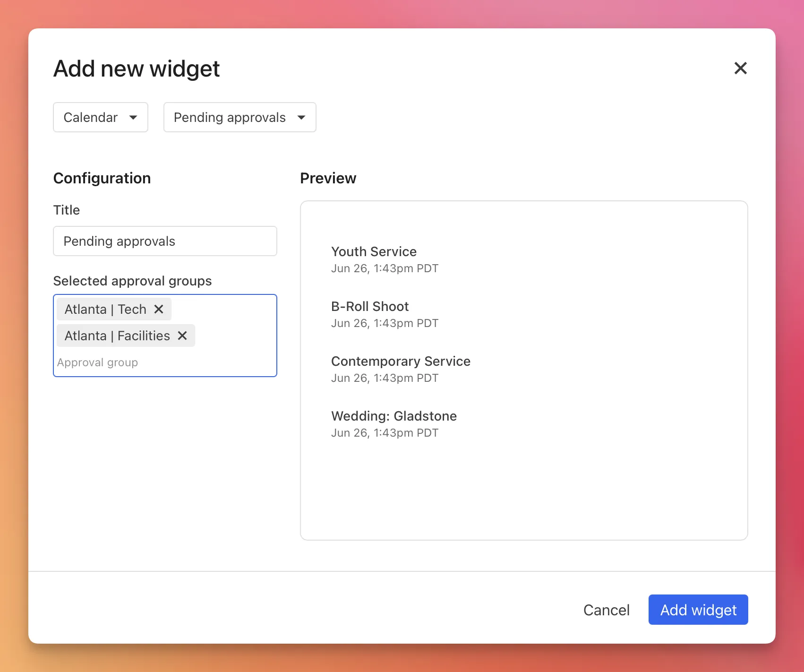Choose the Wedding: Gladstone preview item
The width and height of the screenshot is (804, 672).
[x=394, y=416]
